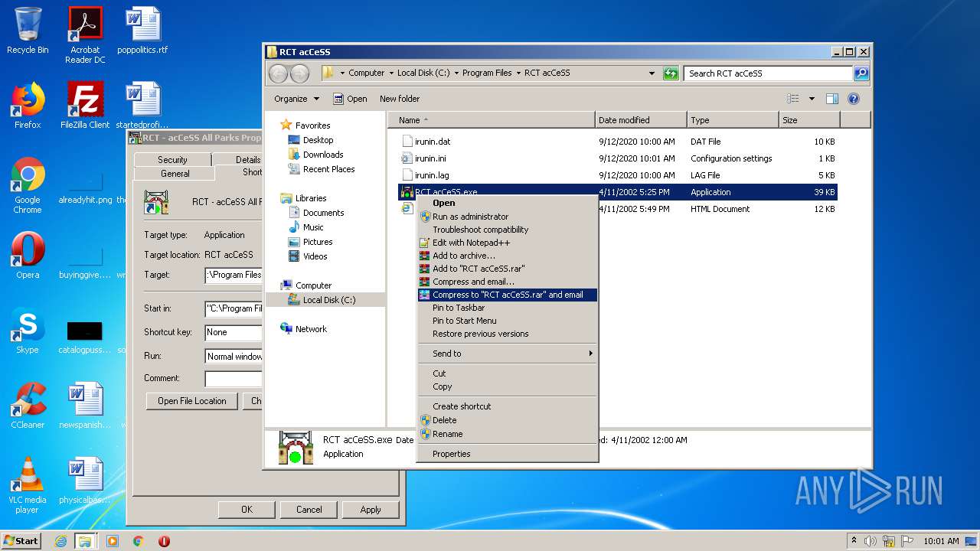Select the irunin.dat file
Image resolution: width=980 pixels, height=551 pixels.
tap(433, 142)
